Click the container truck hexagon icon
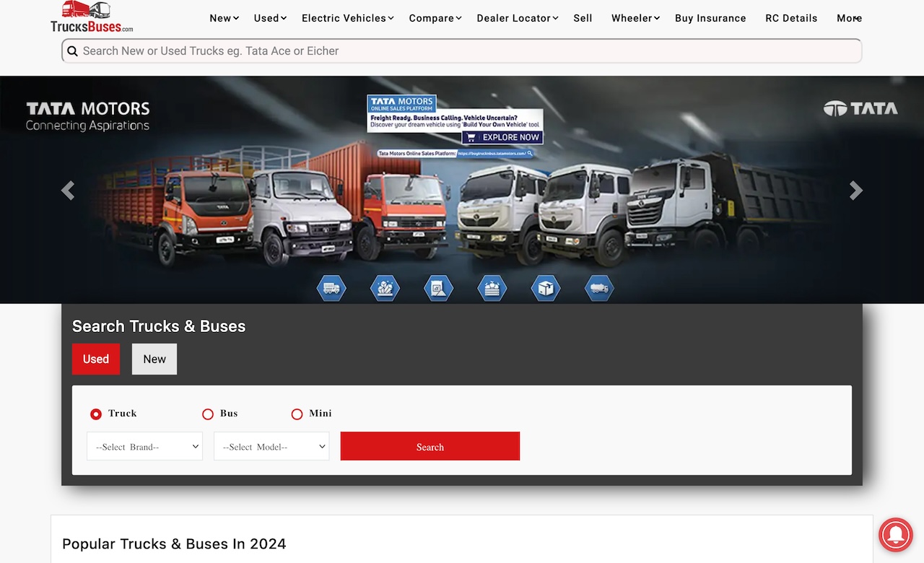 [331, 288]
